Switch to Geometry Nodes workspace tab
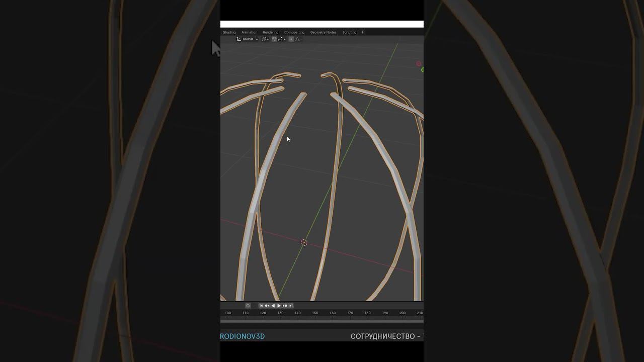The image size is (644, 362). click(x=324, y=32)
